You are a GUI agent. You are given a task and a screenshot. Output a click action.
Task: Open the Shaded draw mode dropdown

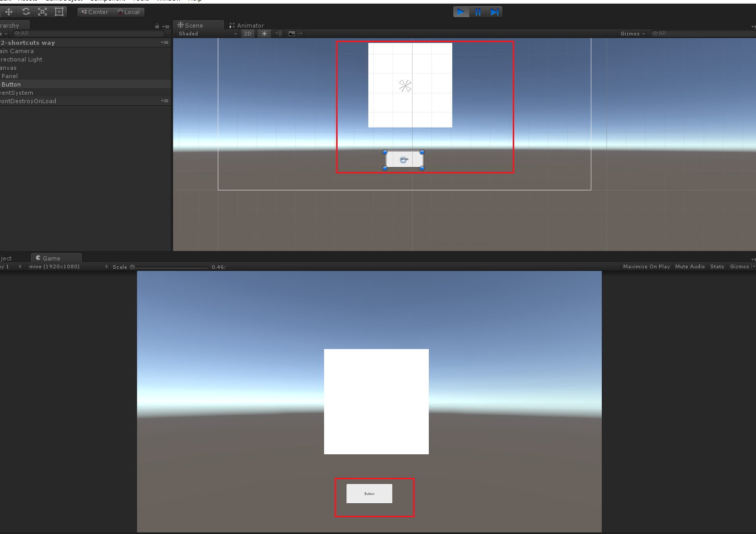point(207,33)
